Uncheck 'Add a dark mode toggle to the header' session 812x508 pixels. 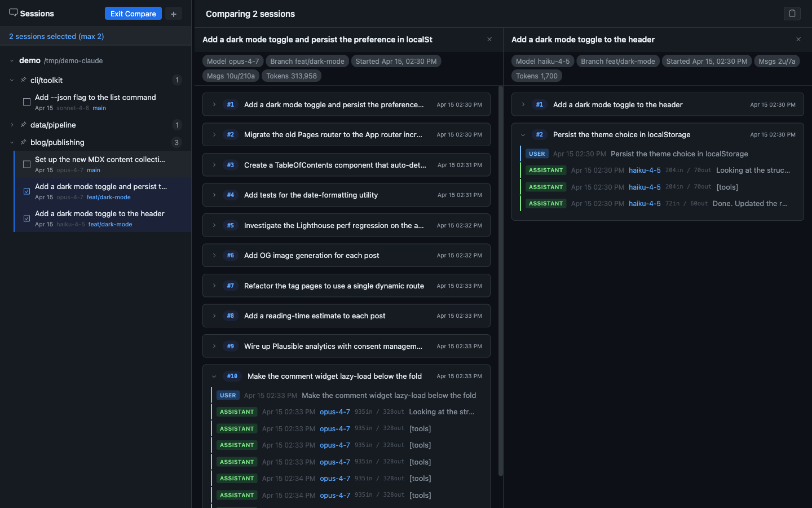click(x=27, y=218)
